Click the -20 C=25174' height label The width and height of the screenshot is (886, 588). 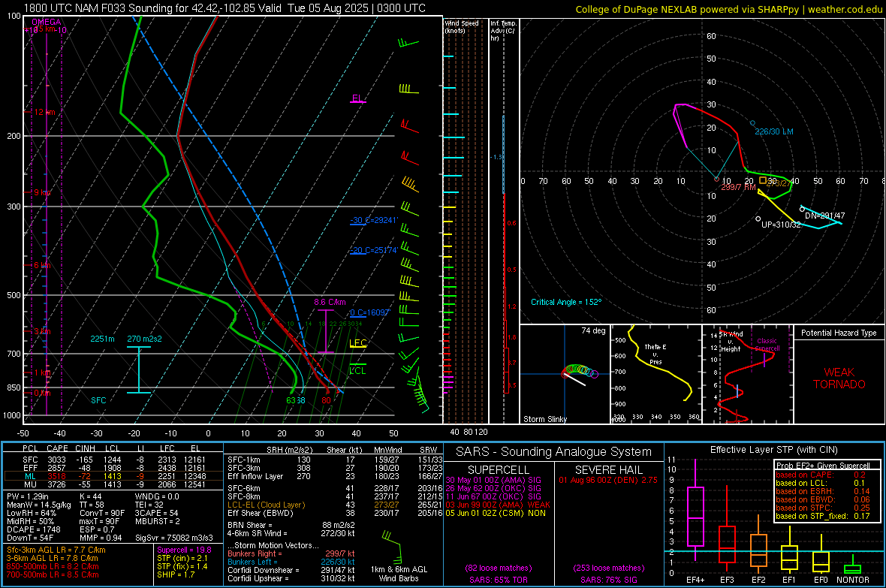374,250
